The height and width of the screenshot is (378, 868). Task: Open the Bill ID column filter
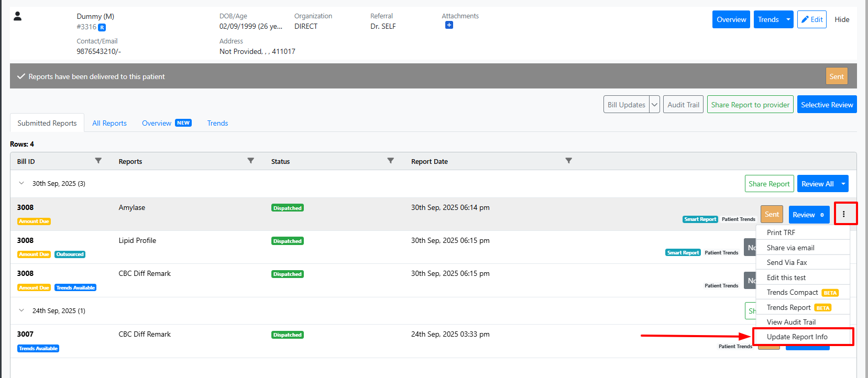pos(98,161)
